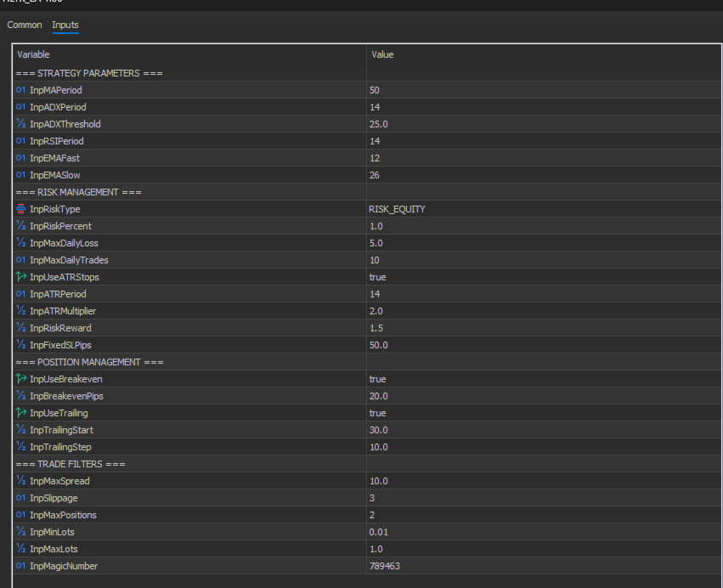The image size is (723, 588).
Task: Click the double-type icon beside InpFixedSLPips
Action: tap(20, 345)
